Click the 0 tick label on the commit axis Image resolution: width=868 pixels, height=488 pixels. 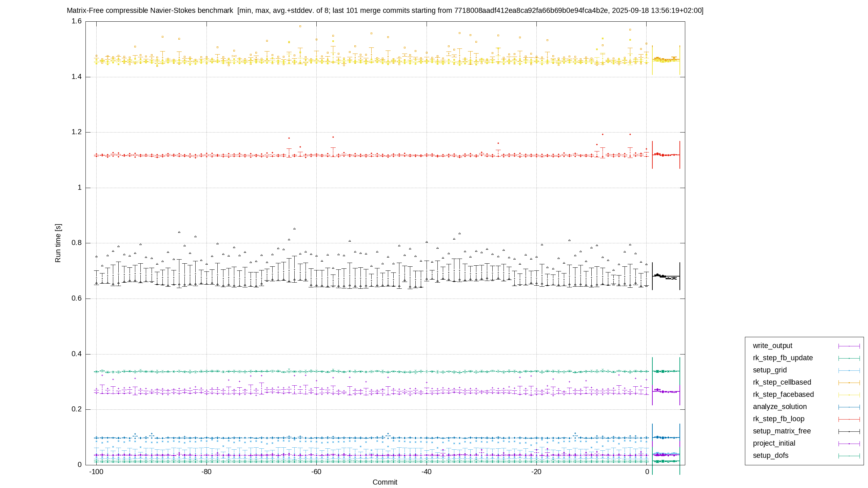coord(647,472)
